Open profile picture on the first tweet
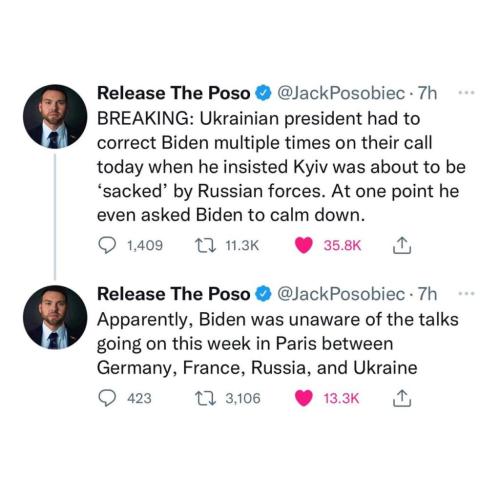This screenshot has width=500, height=500. 55,116
